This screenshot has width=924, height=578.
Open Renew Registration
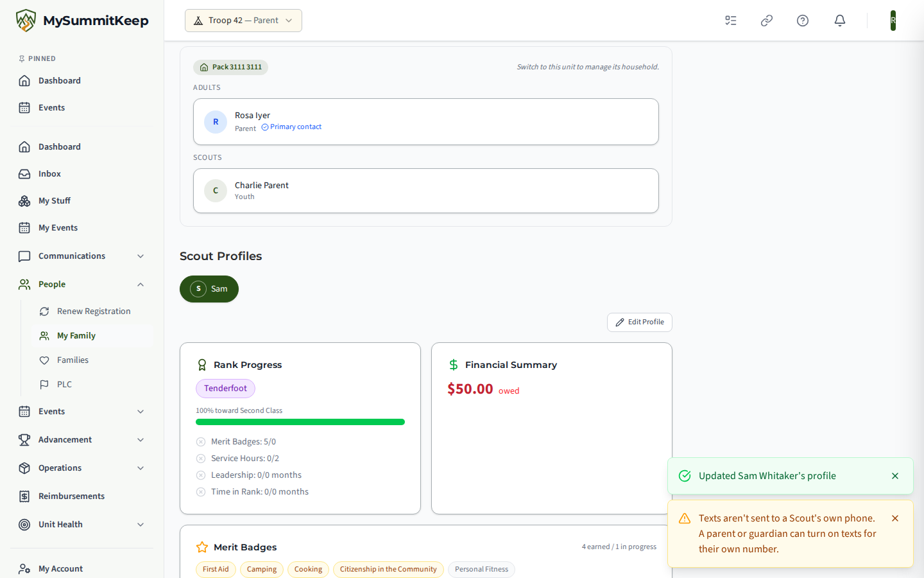point(92,311)
